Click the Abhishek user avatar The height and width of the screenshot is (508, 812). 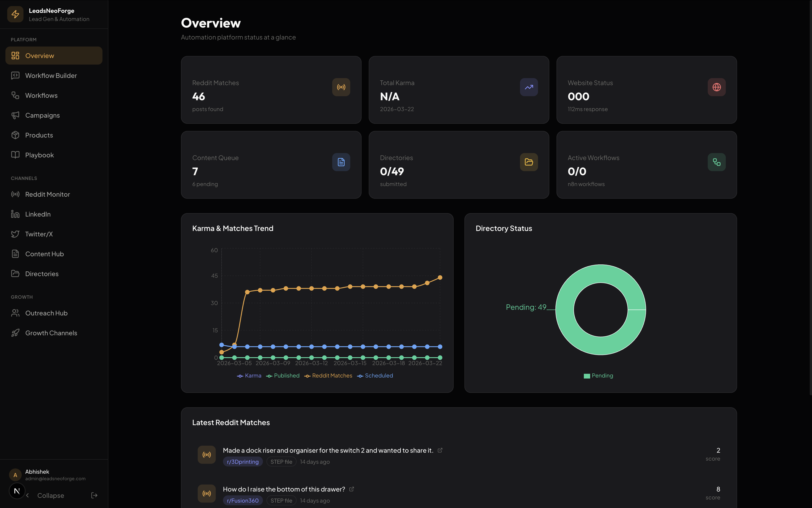tap(15, 475)
